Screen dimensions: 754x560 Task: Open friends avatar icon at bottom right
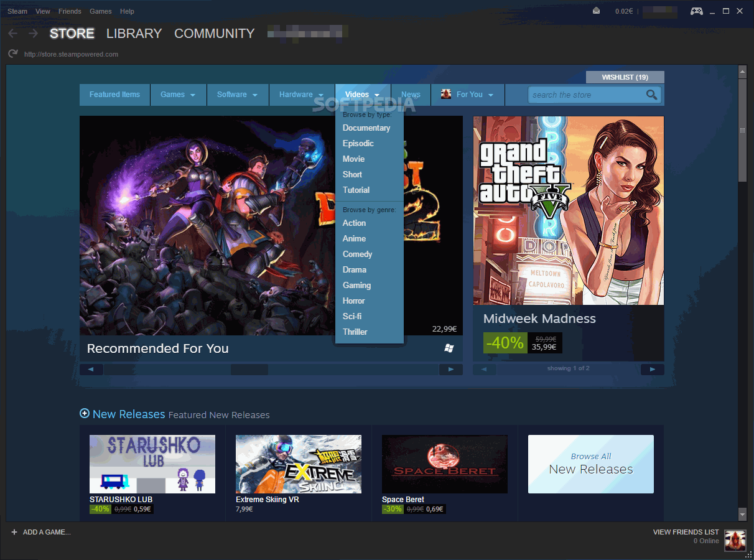[735, 540]
